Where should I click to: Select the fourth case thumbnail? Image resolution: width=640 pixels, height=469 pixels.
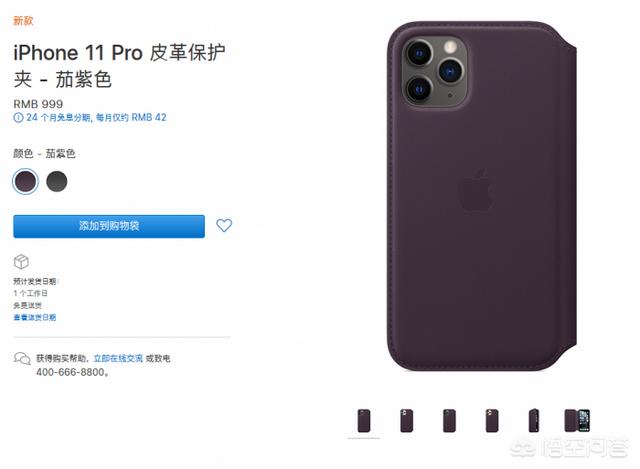click(x=492, y=421)
